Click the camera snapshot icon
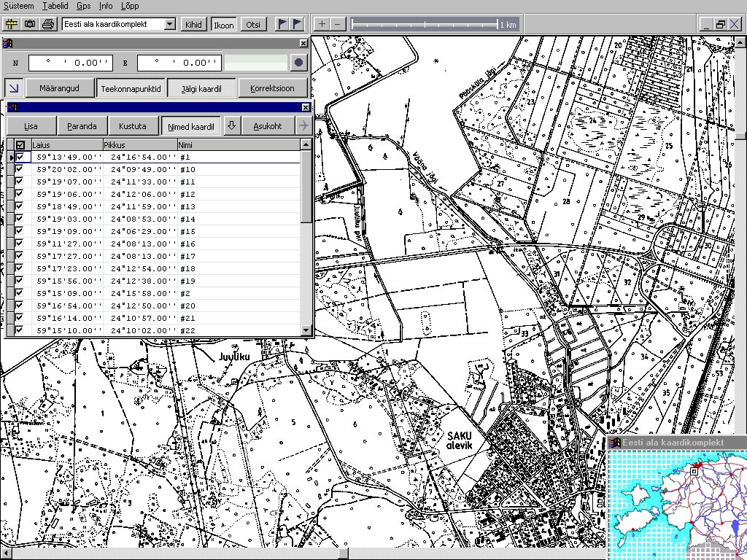This screenshot has width=747, height=560. coord(30,24)
